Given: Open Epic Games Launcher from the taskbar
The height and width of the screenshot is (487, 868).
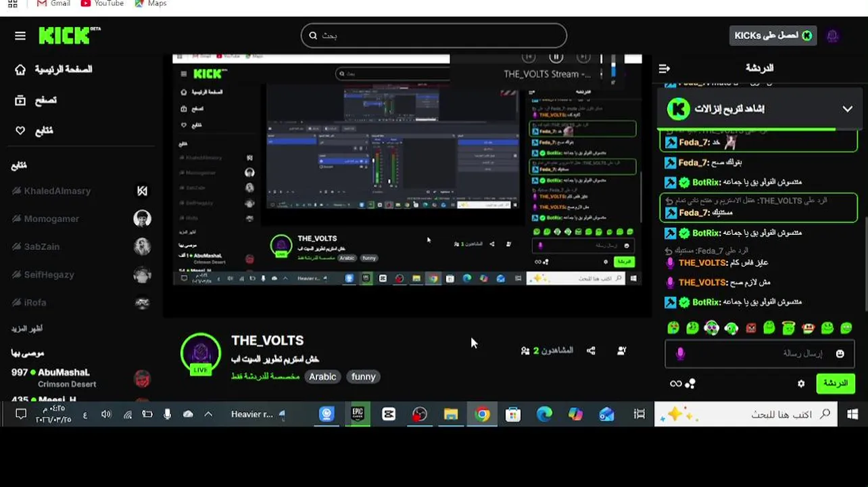Looking at the screenshot, I should (x=358, y=414).
